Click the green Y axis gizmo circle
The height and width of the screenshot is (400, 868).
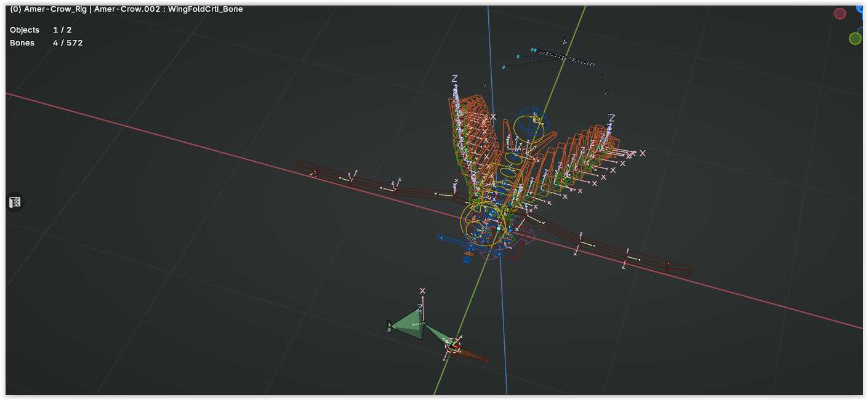tap(855, 39)
